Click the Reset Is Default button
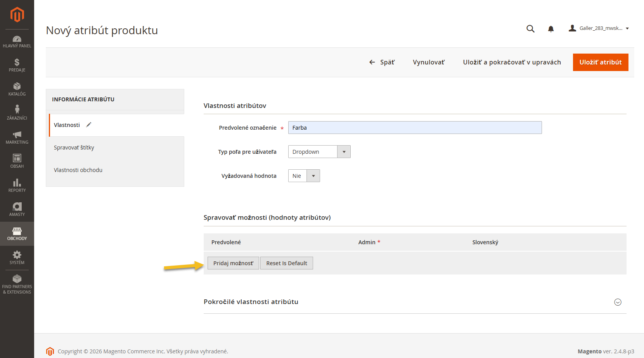Viewport: 644px width, 358px height. [286, 263]
